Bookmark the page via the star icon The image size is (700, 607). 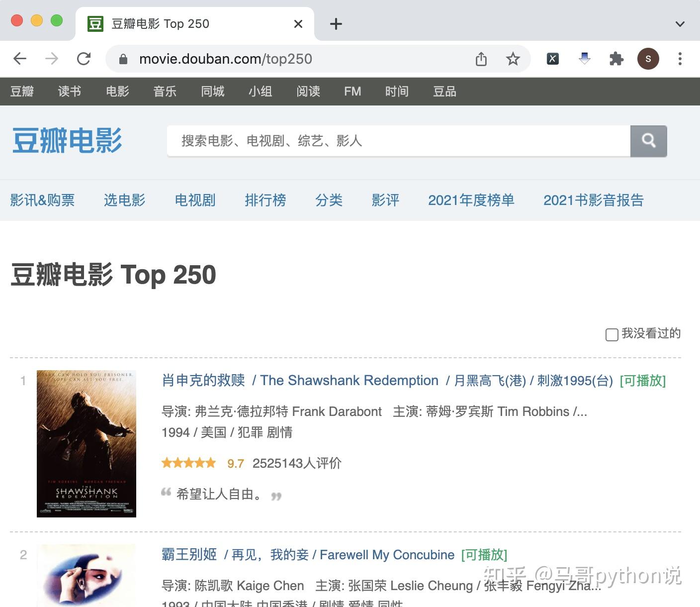pos(513,59)
